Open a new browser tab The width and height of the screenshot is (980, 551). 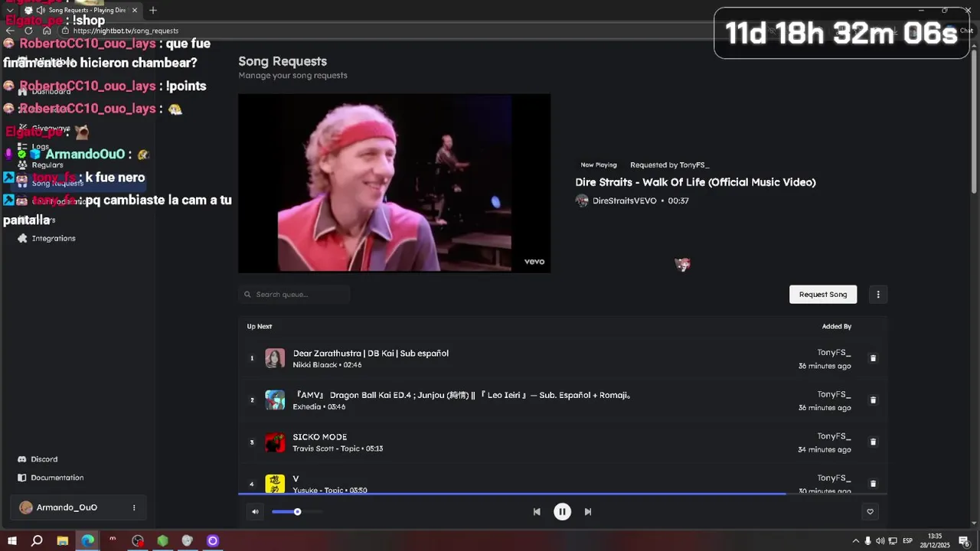(x=153, y=10)
